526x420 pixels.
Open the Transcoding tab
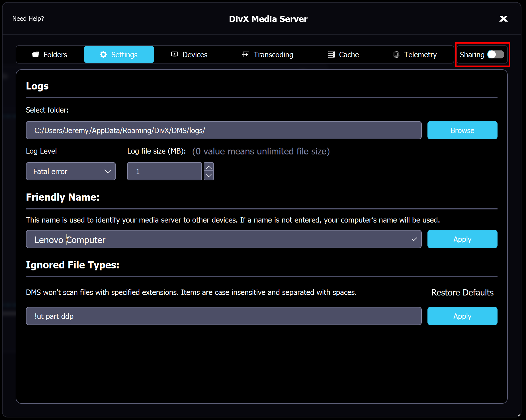click(268, 54)
